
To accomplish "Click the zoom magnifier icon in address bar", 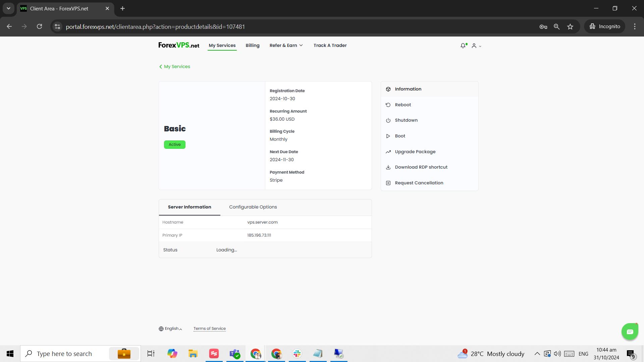I will (556, 26).
